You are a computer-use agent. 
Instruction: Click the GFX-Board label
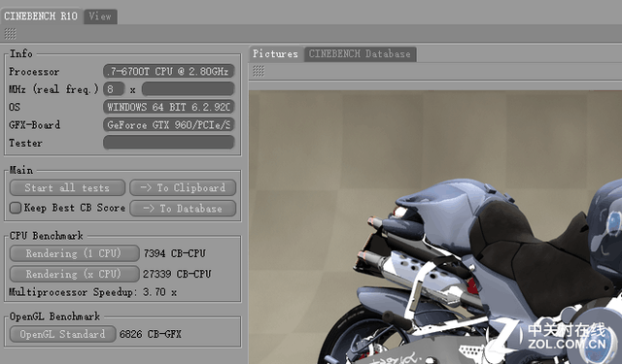[x=35, y=125]
